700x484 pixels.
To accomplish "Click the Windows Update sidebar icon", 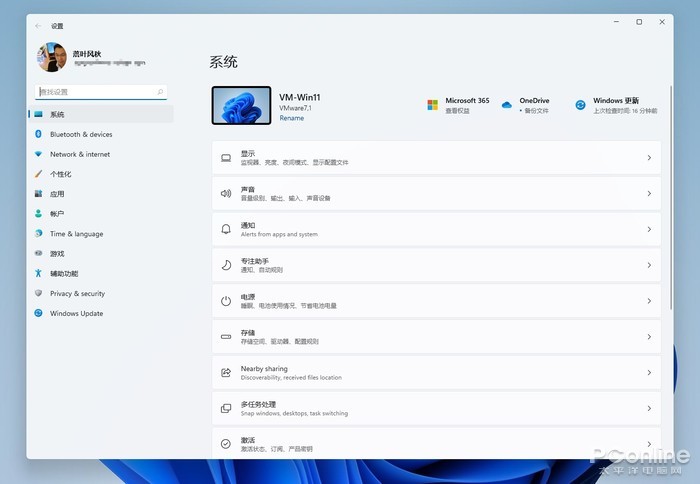I will pos(38,313).
